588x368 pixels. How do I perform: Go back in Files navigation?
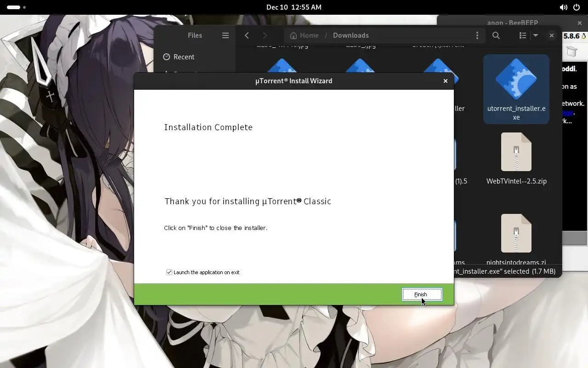(x=247, y=35)
